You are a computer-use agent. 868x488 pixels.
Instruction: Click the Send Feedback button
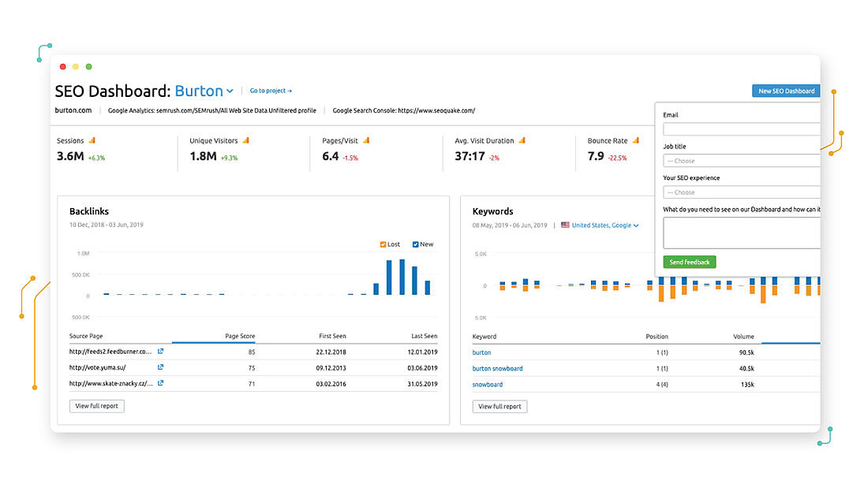click(x=689, y=262)
